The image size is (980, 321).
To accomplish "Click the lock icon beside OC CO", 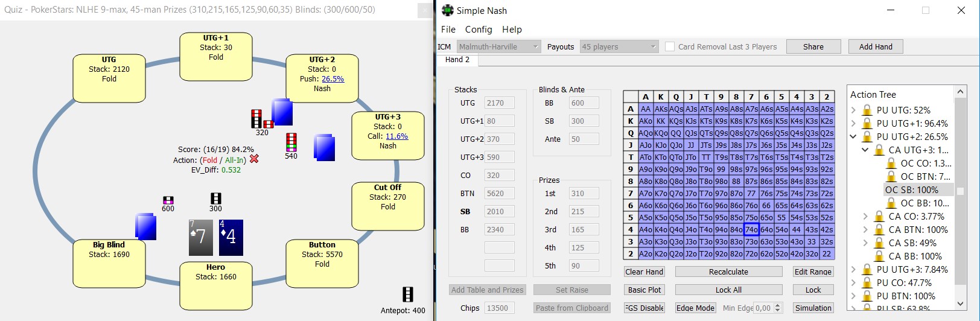I will pyautogui.click(x=891, y=163).
